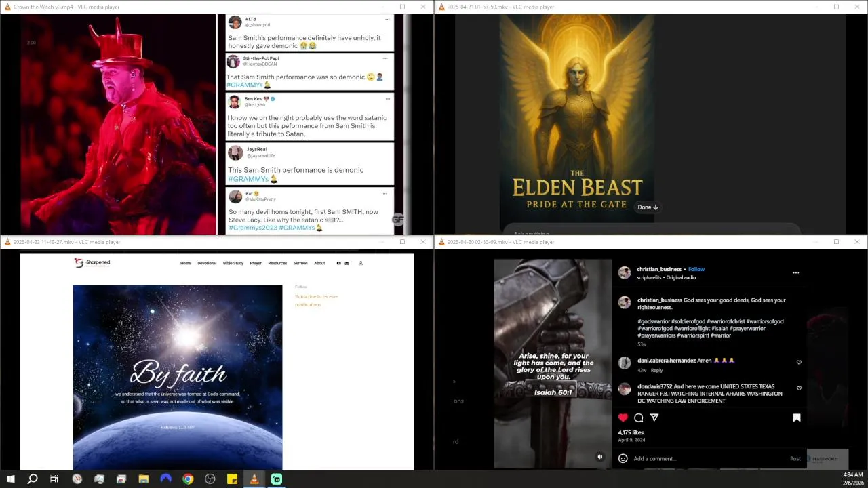Image resolution: width=868 pixels, height=488 pixels.
Task: Open the Prayer menu item
Action: click(x=256, y=263)
